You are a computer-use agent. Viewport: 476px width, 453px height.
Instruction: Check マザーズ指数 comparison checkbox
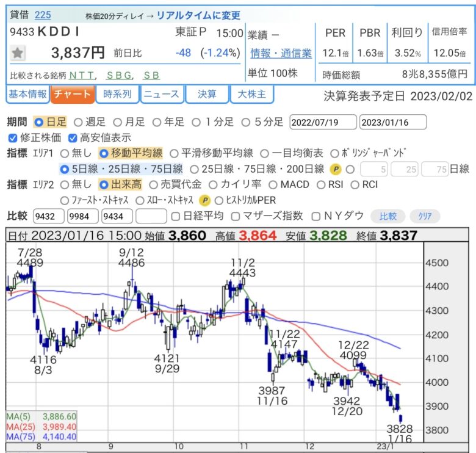(236, 217)
